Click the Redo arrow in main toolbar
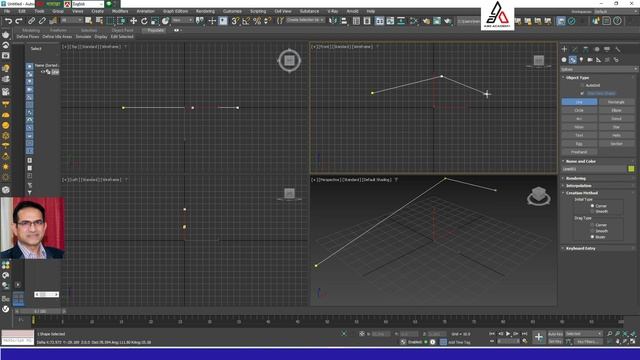Image resolution: width=640 pixels, height=360 pixels. (x=19, y=21)
